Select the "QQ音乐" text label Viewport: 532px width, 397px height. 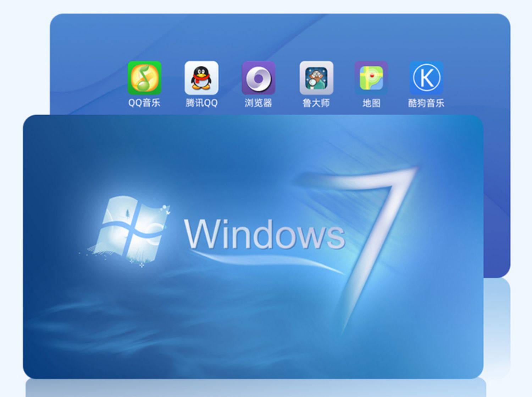[144, 103]
